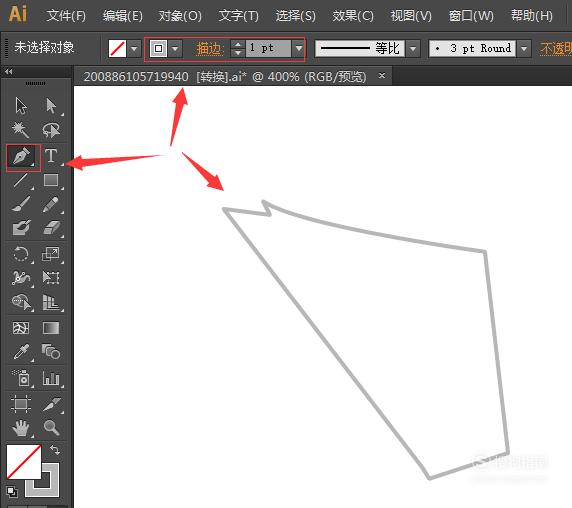Open the variable width profile dropdown
This screenshot has height=508, width=572.
[413, 49]
